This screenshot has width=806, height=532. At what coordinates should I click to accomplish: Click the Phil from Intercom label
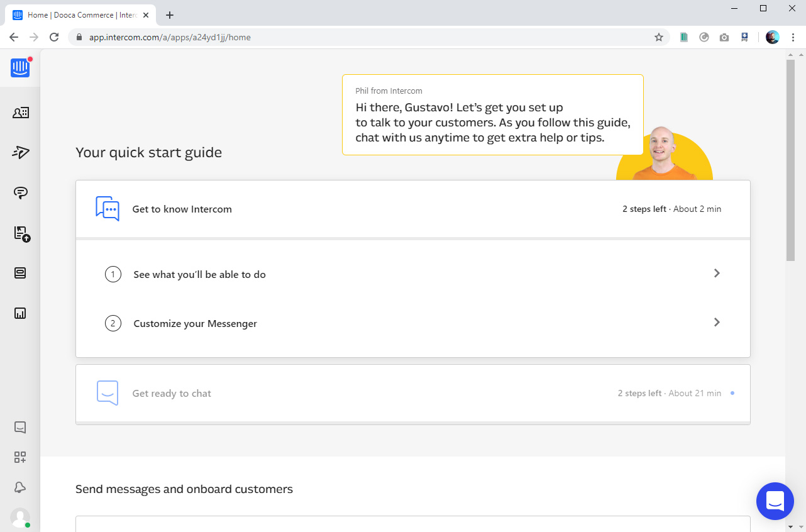point(389,91)
